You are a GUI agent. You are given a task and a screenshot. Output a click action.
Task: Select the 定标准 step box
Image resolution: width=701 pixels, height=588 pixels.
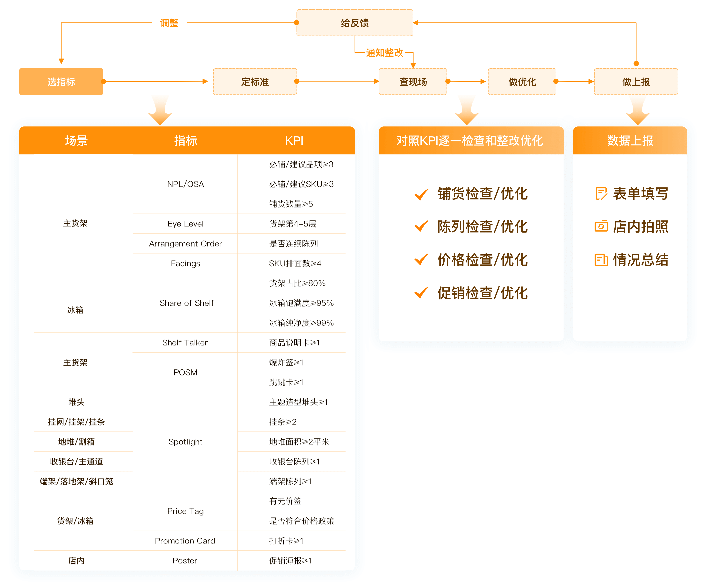(255, 82)
